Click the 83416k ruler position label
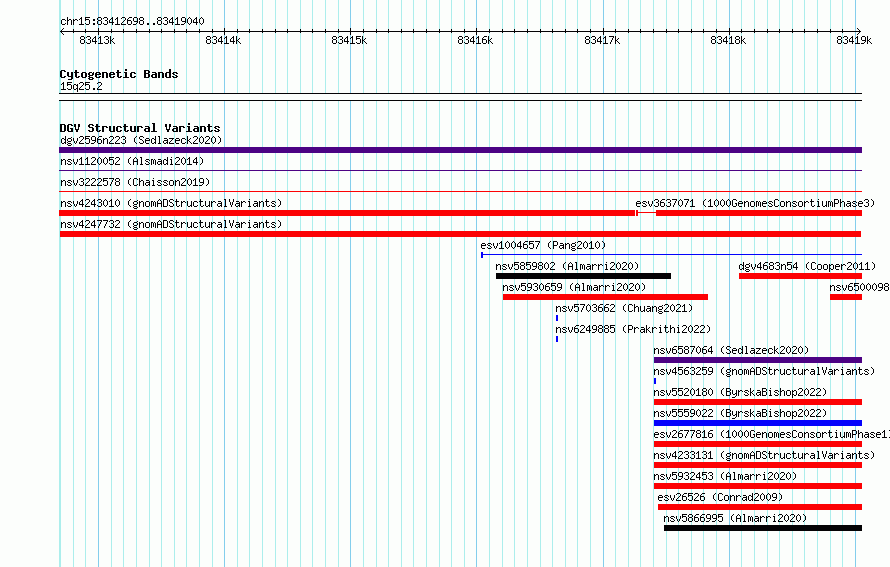The height and width of the screenshot is (567, 890). pyautogui.click(x=475, y=40)
